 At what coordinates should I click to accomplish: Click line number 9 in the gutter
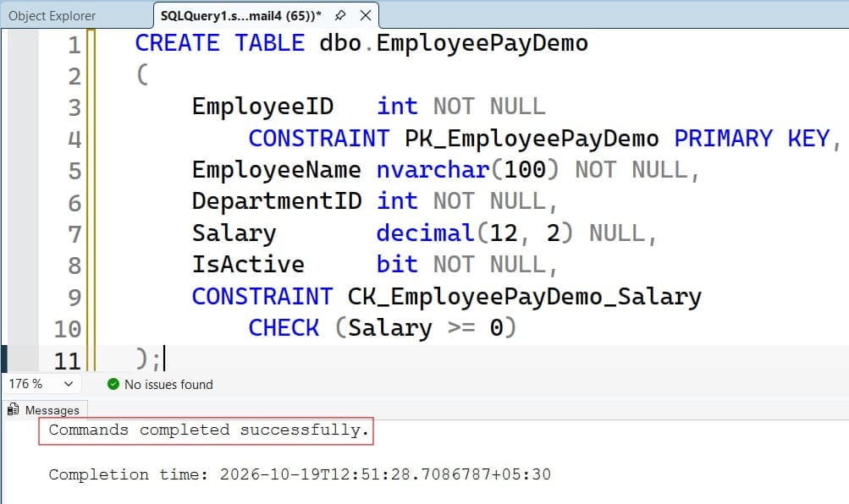(74, 298)
